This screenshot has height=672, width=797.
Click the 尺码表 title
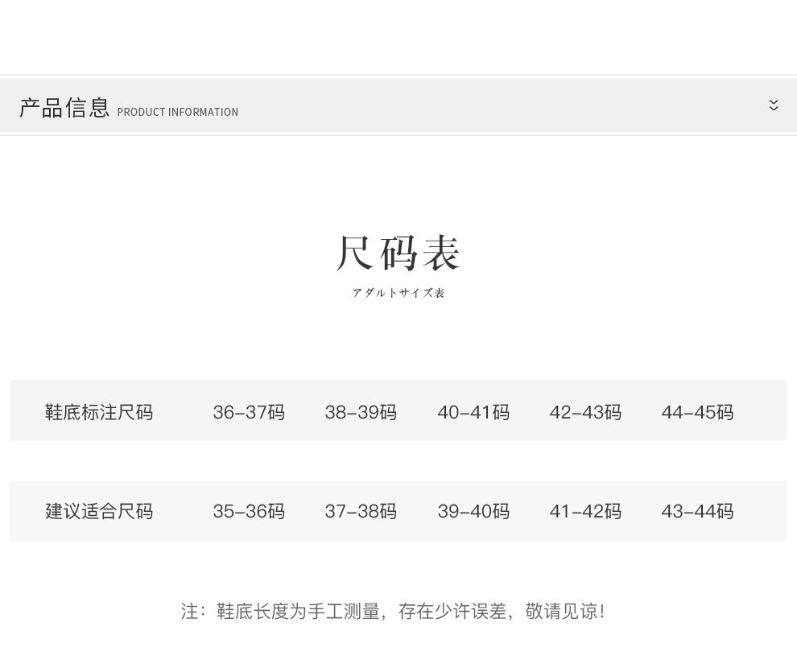398,253
